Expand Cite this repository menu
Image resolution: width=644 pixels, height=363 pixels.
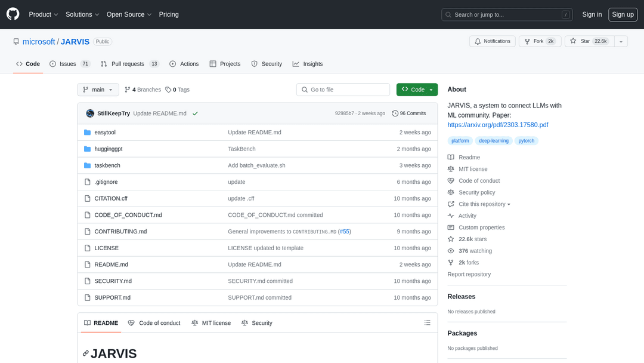pos(484,204)
